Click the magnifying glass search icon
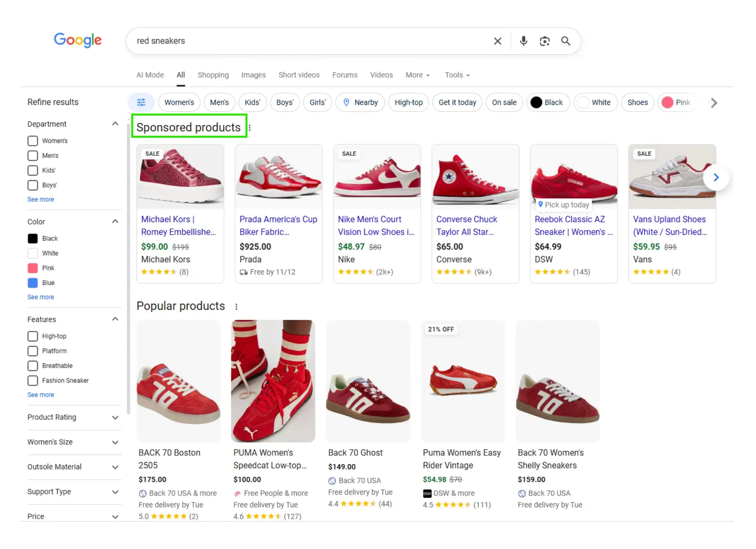756x549 pixels. pyautogui.click(x=566, y=41)
